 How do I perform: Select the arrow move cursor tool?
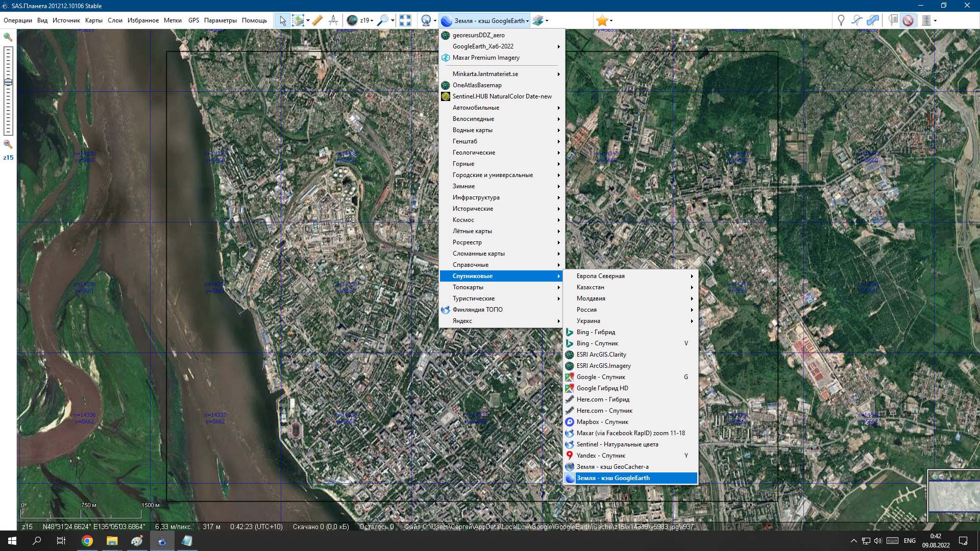tap(282, 20)
